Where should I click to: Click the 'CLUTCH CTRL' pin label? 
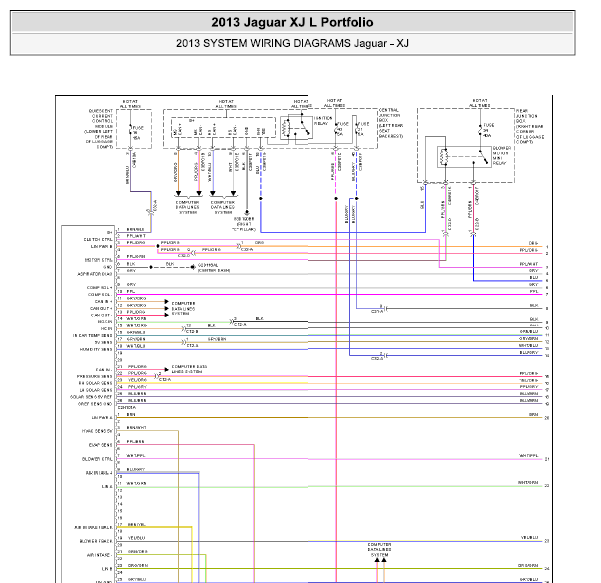(x=98, y=240)
